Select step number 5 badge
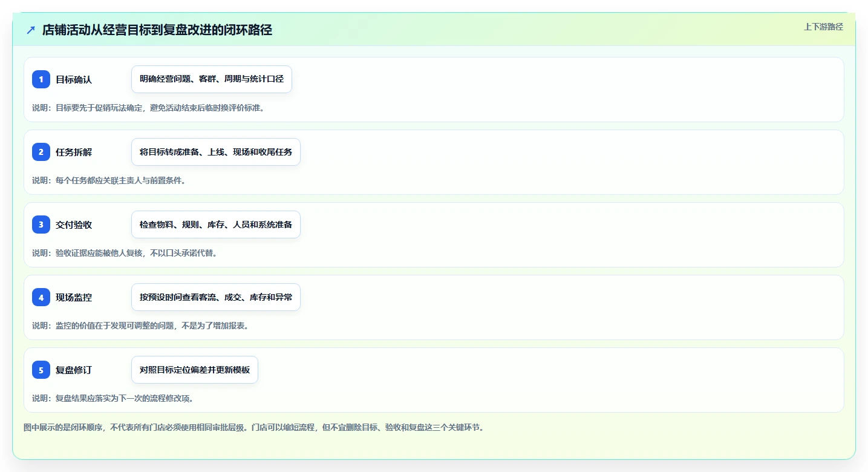 tap(41, 370)
